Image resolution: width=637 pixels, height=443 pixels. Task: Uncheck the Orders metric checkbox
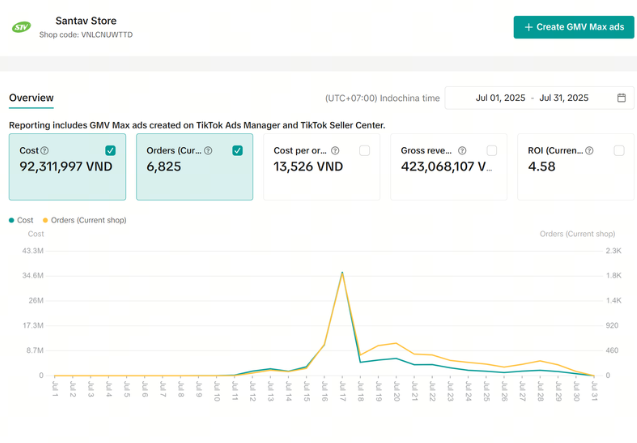tap(238, 150)
